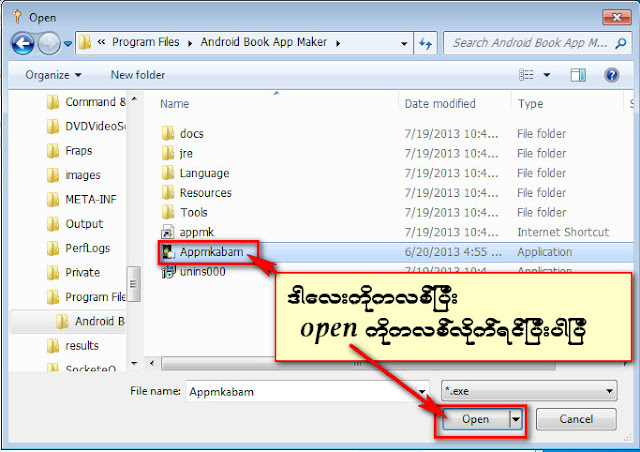Click the Language folder name
Image resolution: width=640 pixels, height=452 pixels.
(204, 173)
